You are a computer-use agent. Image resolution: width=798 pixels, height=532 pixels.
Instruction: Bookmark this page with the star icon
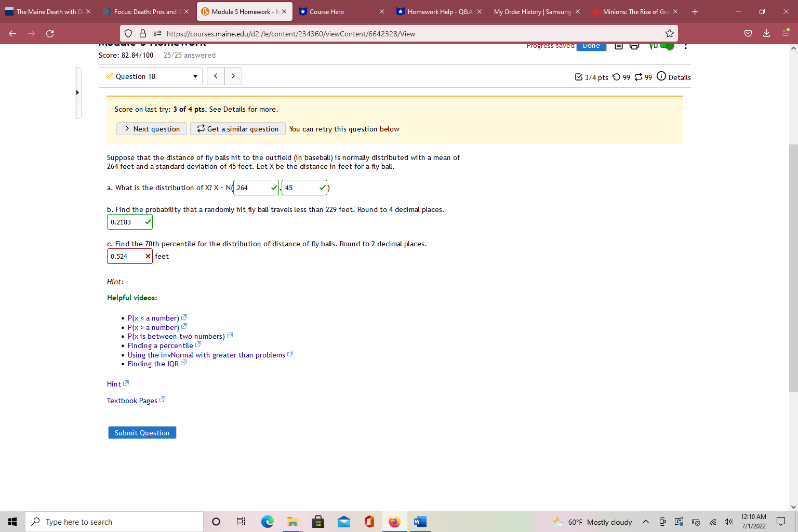tap(669, 33)
